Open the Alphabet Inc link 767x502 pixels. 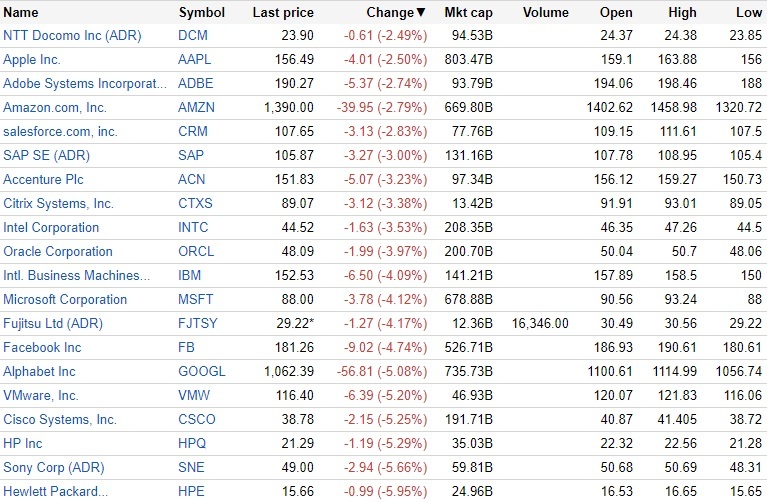(39, 371)
